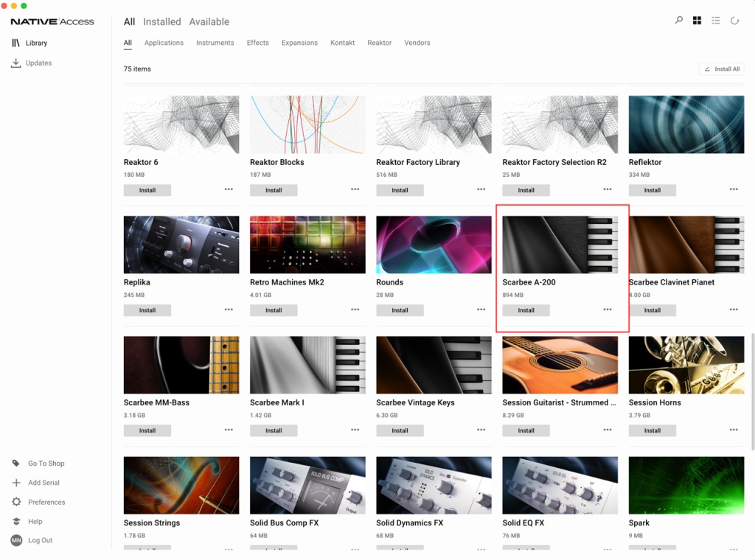Click the Solid EQ FX title
Screen dimensions: 755x560
[x=523, y=522]
